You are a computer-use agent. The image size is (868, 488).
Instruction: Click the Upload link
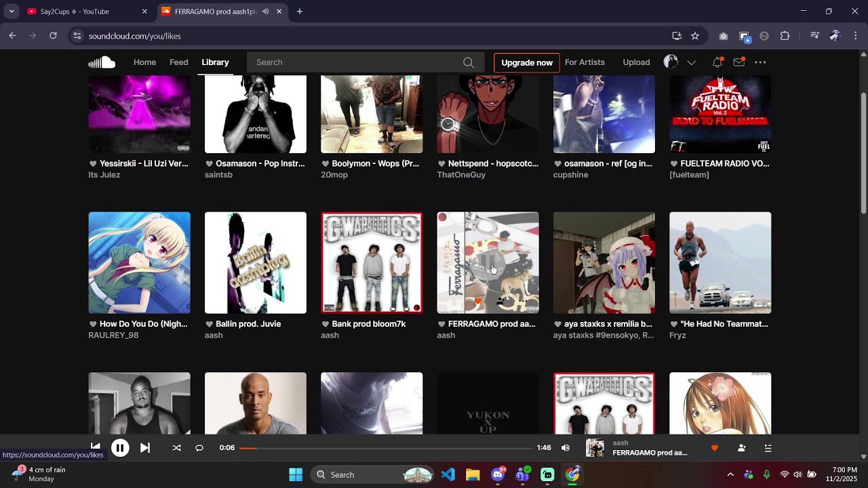point(636,62)
